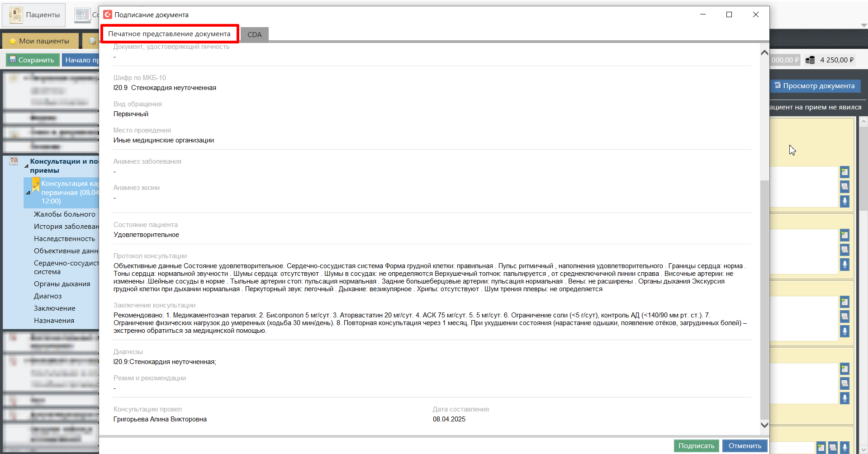Open the Мои пациенты tab
Image resolution: width=868 pixels, height=454 pixels.
[40, 41]
